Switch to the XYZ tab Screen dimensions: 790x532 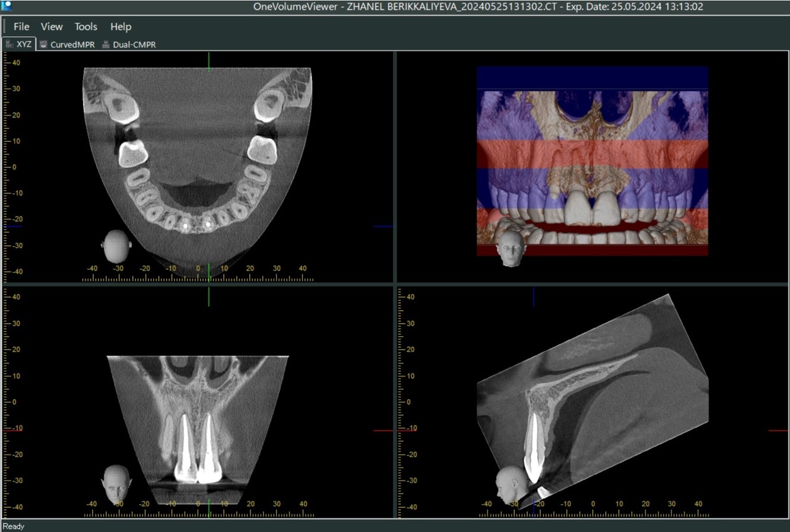coord(19,44)
